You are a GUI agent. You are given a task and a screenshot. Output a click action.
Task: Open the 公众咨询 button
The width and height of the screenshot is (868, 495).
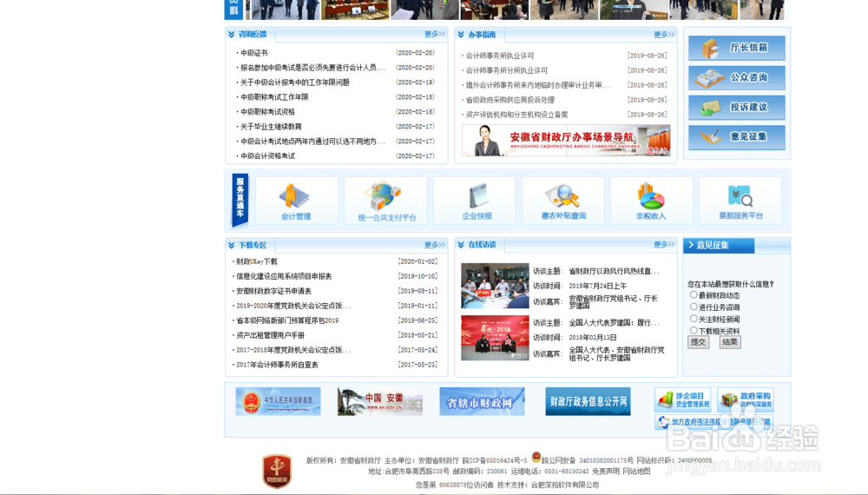[x=737, y=77]
